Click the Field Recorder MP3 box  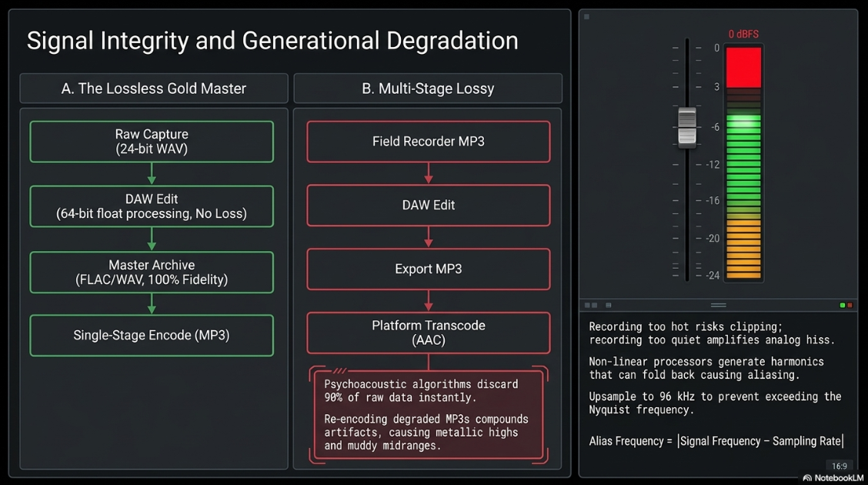(x=429, y=142)
